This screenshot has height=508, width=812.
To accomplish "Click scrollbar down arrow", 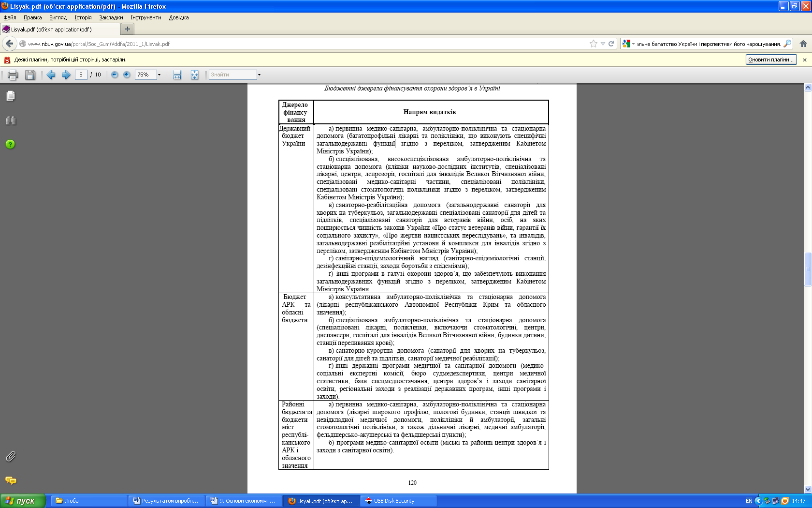I will click(x=808, y=490).
